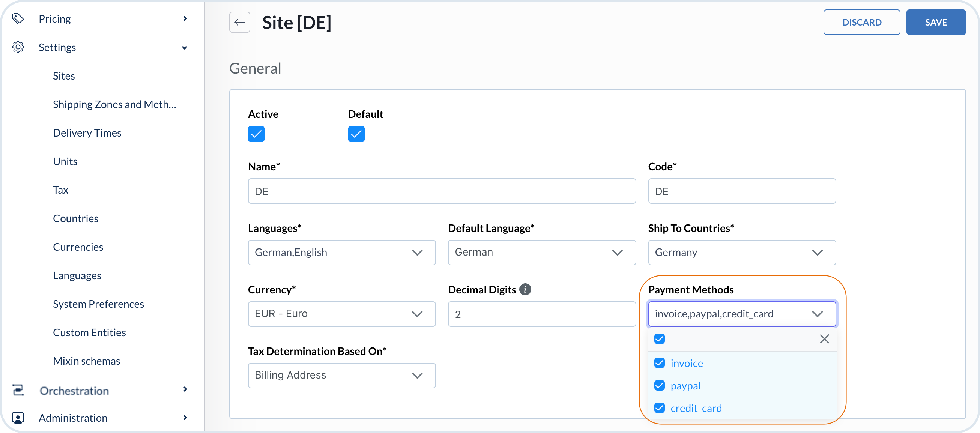Uncheck the Active checkbox
This screenshot has height=433, width=980.
tap(256, 134)
